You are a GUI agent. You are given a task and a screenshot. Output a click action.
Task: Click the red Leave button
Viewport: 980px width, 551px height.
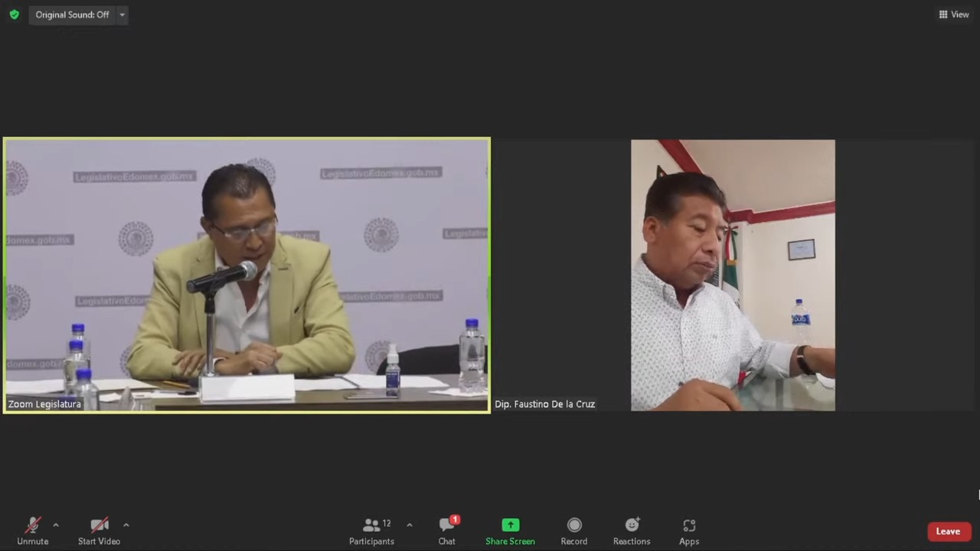tap(948, 531)
